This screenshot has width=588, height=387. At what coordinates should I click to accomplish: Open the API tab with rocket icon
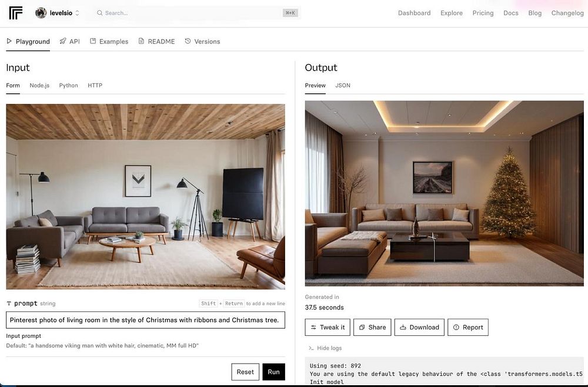click(70, 42)
